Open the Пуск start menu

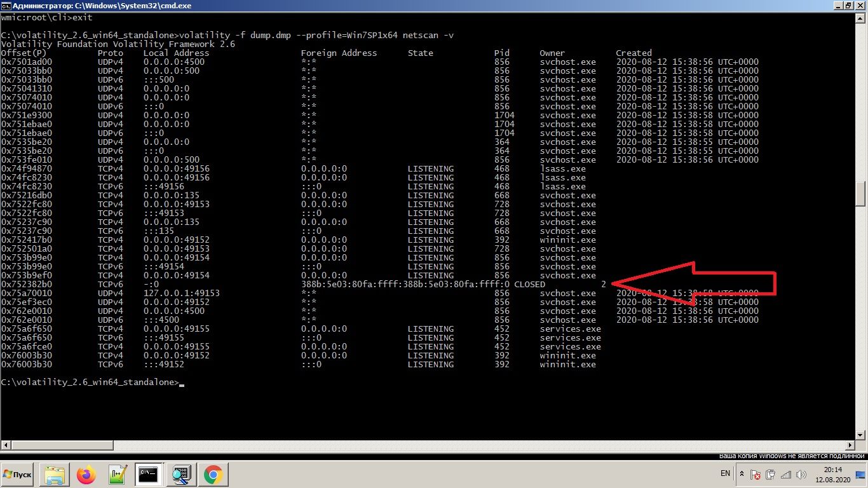[x=18, y=474]
